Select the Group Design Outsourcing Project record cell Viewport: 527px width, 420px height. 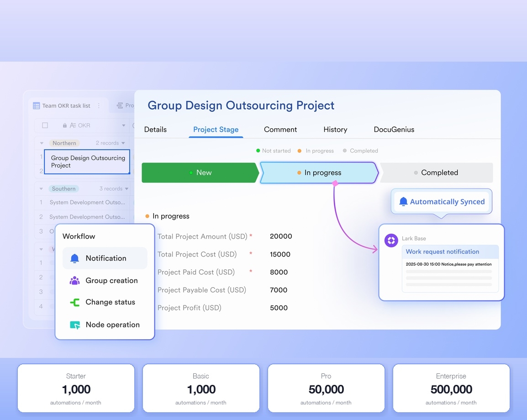pos(87,162)
